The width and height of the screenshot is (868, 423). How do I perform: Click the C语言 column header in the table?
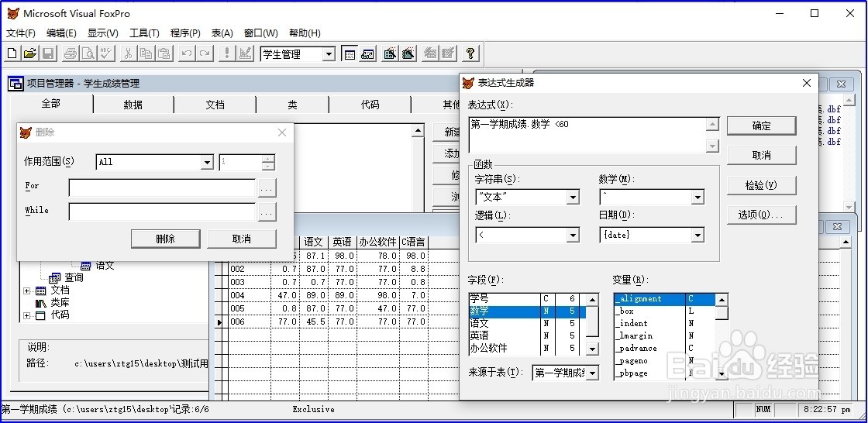click(414, 242)
